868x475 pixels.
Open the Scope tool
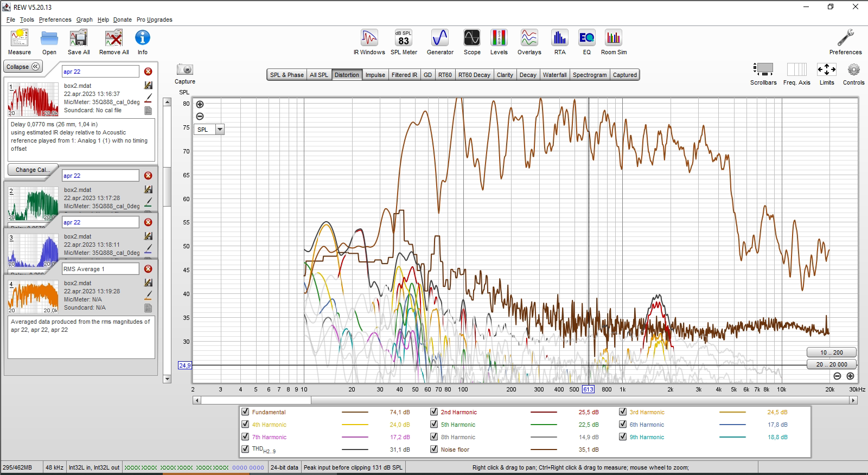click(x=472, y=42)
